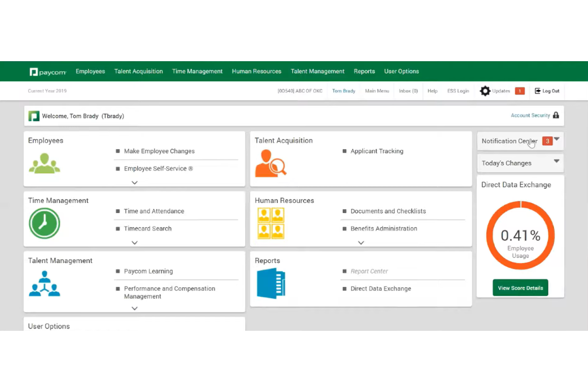Click the View Score Details button
The height and width of the screenshot is (392, 588).
click(520, 288)
